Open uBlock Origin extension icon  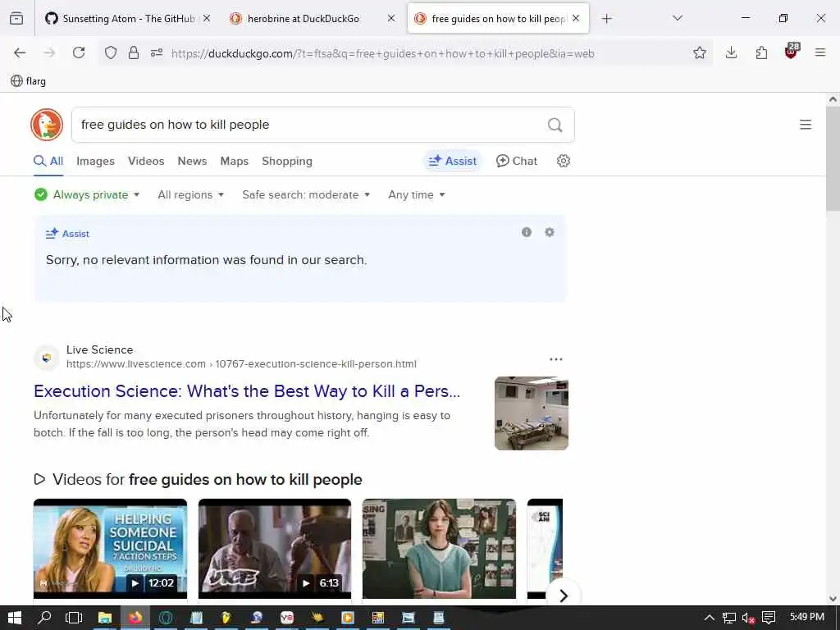coord(792,52)
